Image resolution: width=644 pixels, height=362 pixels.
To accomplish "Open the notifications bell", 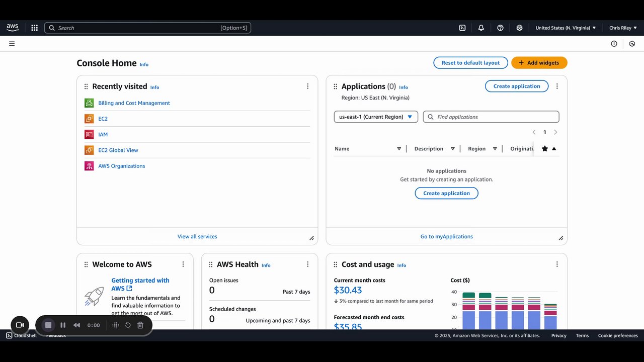I will [x=481, y=28].
